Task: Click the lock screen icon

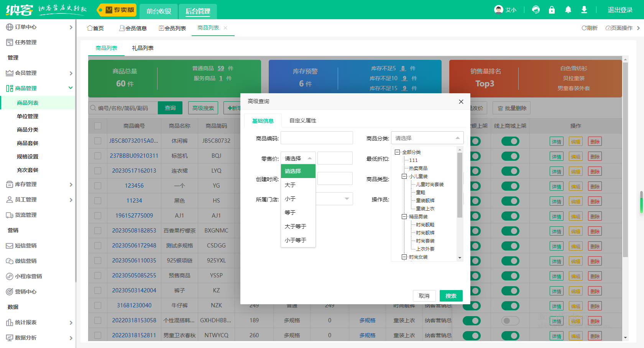Action: 552,10
